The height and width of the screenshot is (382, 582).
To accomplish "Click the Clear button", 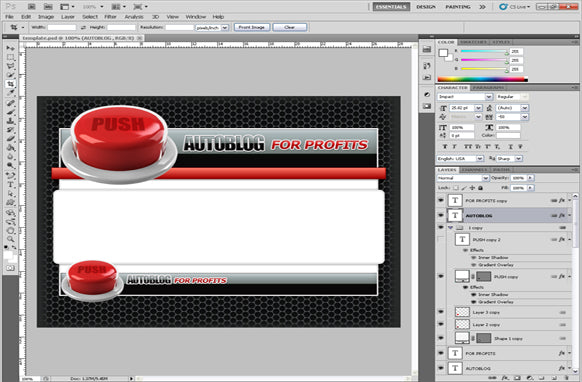I will click(x=290, y=27).
